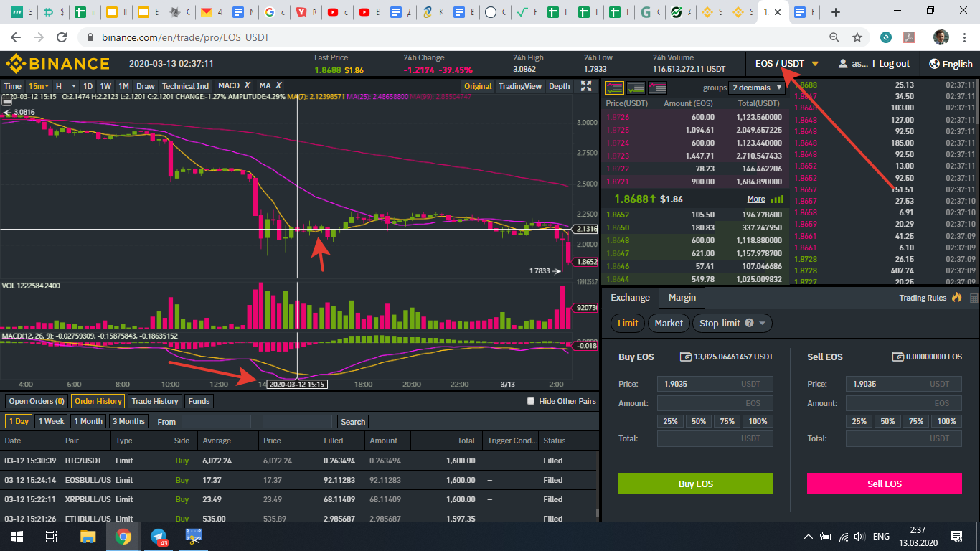Open Chrome profile avatar

[x=941, y=37]
